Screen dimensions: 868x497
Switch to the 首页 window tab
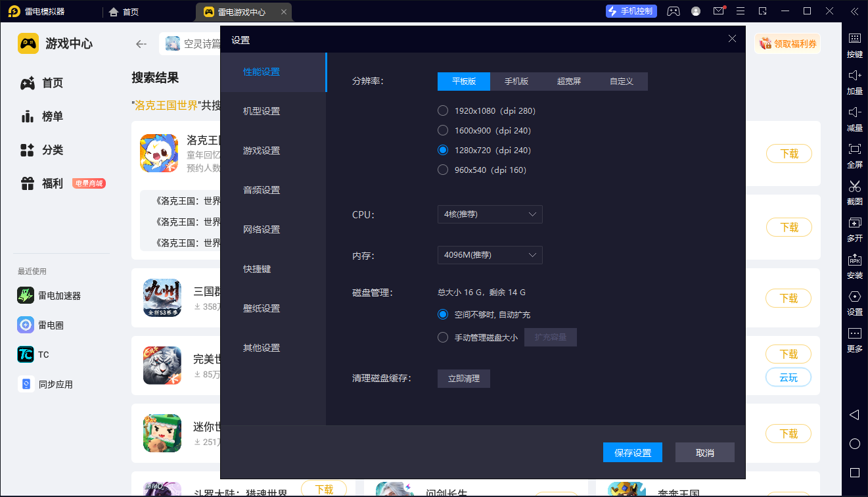pyautogui.click(x=124, y=12)
